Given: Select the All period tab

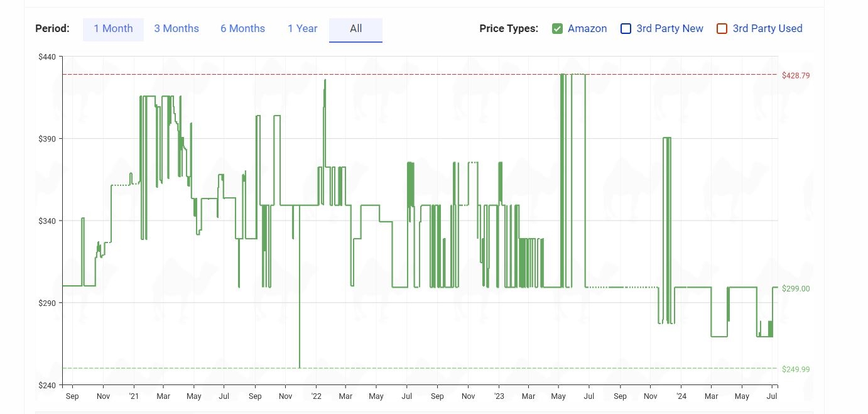Looking at the screenshot, I should [355, 29].
